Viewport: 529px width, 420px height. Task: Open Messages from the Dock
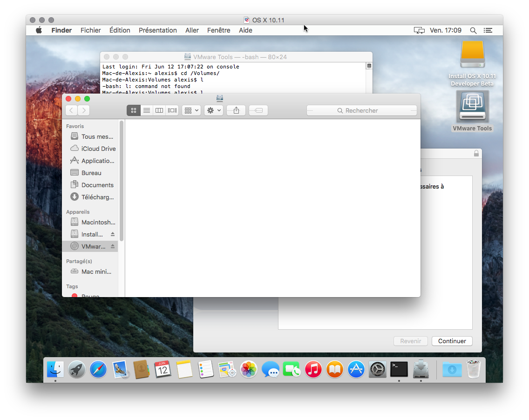[x=270, y=369]
